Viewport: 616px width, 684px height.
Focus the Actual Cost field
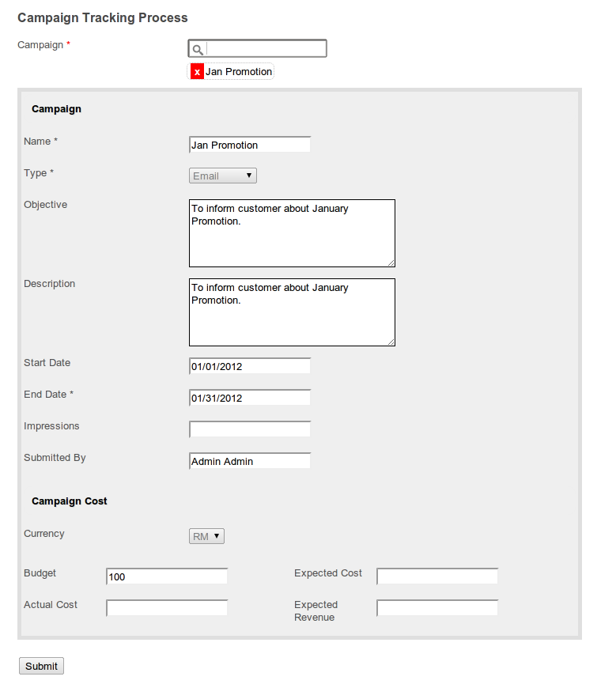click(167, 608)
